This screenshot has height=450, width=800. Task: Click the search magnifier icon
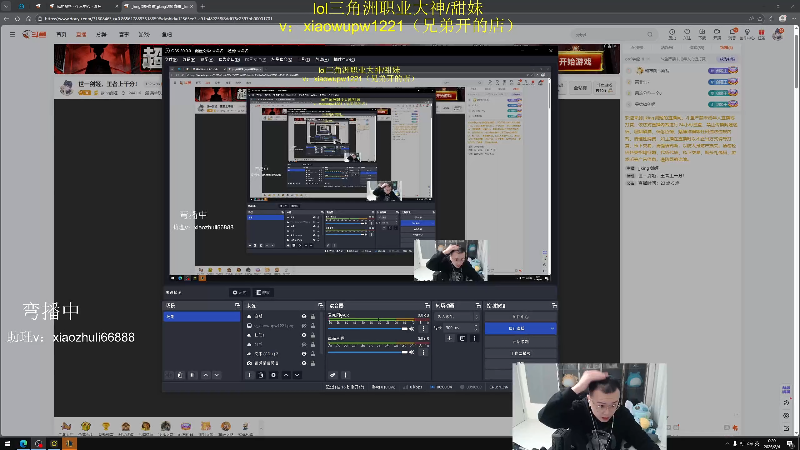649,35
